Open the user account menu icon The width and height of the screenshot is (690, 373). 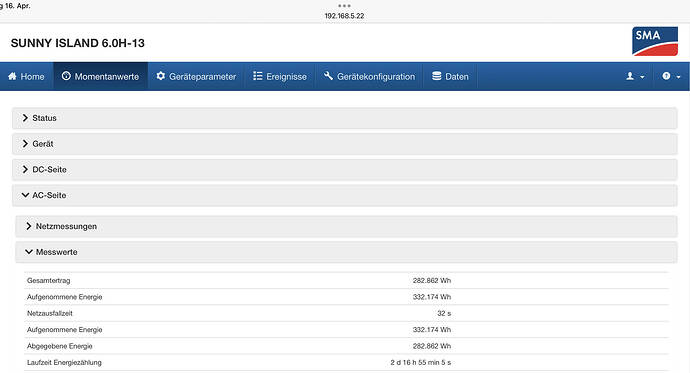pyautogui.click(x=630, y=76)
